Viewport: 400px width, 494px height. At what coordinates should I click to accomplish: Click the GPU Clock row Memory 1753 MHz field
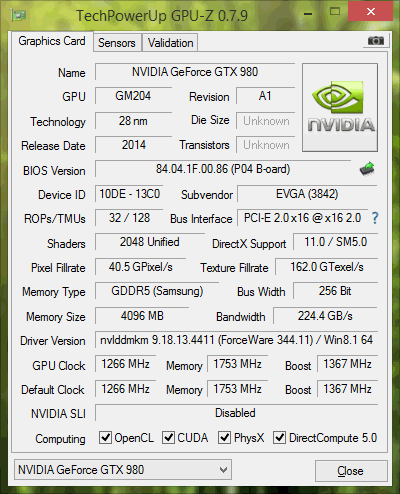(x=237, y=364)
